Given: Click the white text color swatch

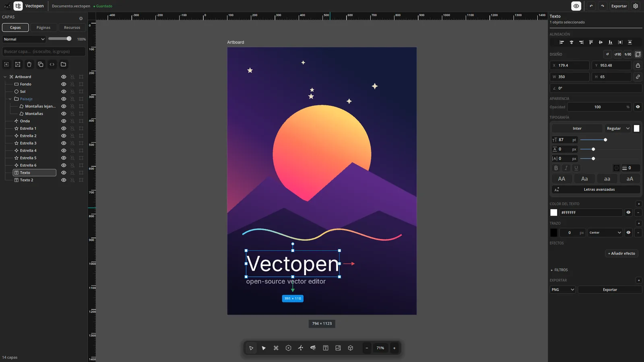Looking at the screenshot, I should (x=554, y=212).
